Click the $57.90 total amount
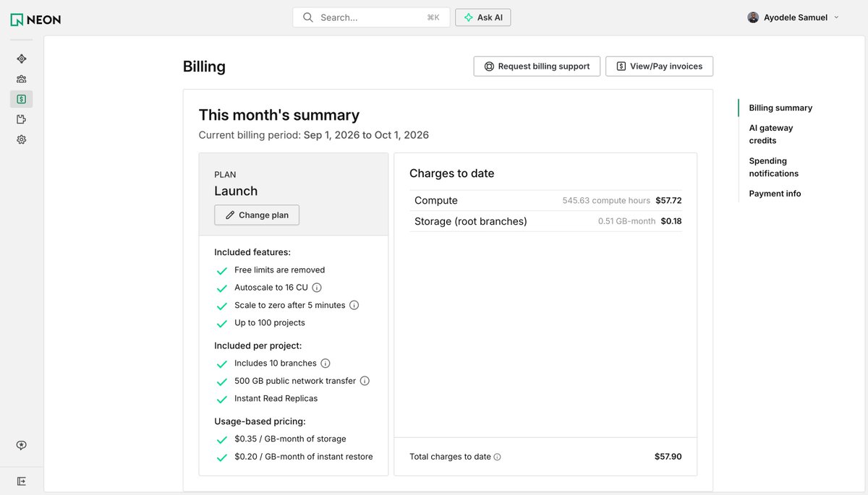The height and width of the screenshot is (495, 868). tap(668, 457)
